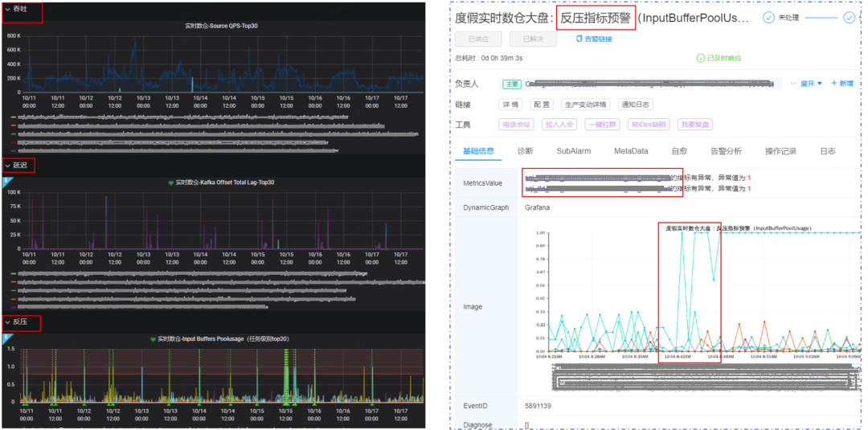868x430 pixels.
Task: Click the 已及时响应 smiley status icon
Action: (x=700, y=58)
